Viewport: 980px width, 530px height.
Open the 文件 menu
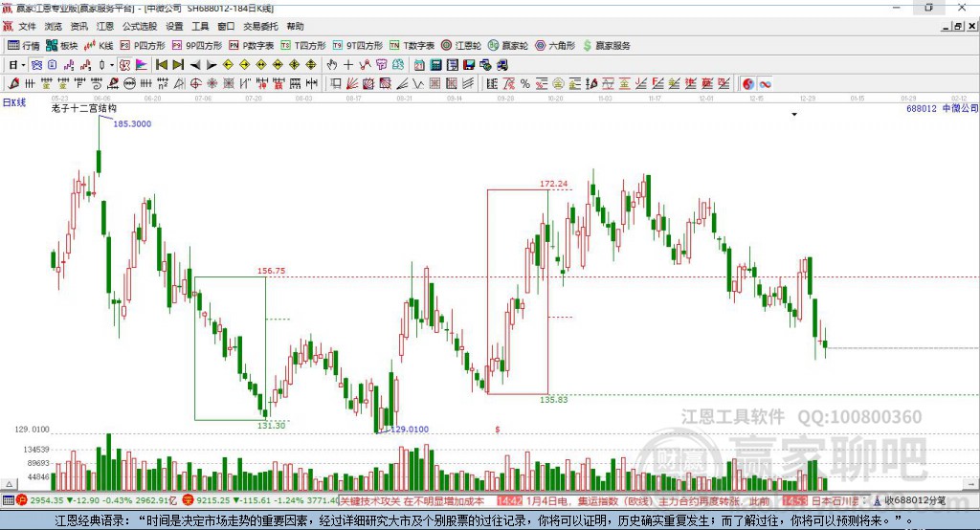coord(28,26)
